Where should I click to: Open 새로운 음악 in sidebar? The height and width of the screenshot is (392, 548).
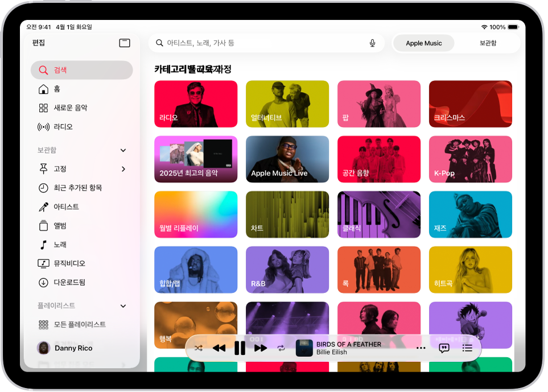click(82, 108)
